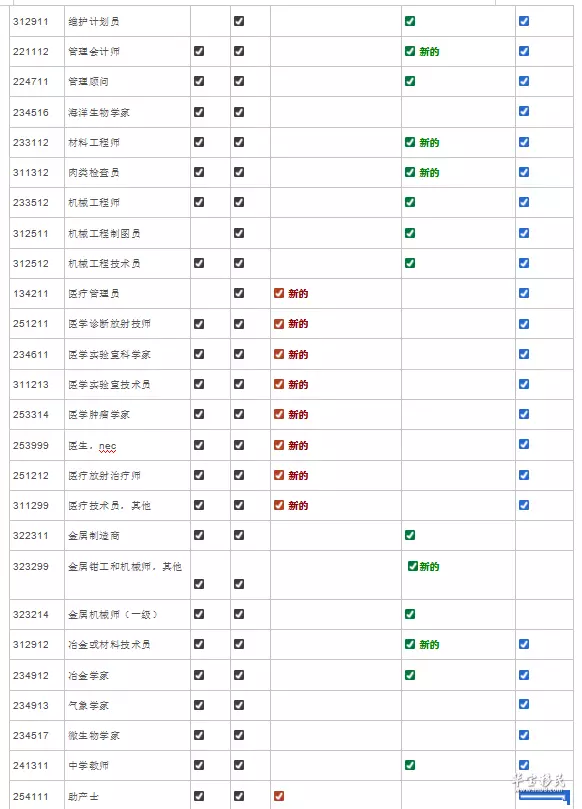Toggle the green checkbox for 323214 金属机械师
The image size is (582, 809).
tap(410, 614)
